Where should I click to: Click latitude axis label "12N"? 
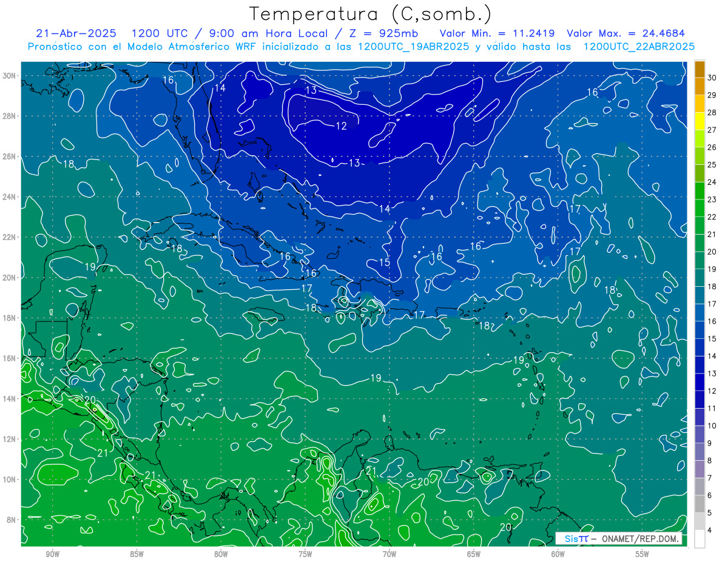pos(8,439)
